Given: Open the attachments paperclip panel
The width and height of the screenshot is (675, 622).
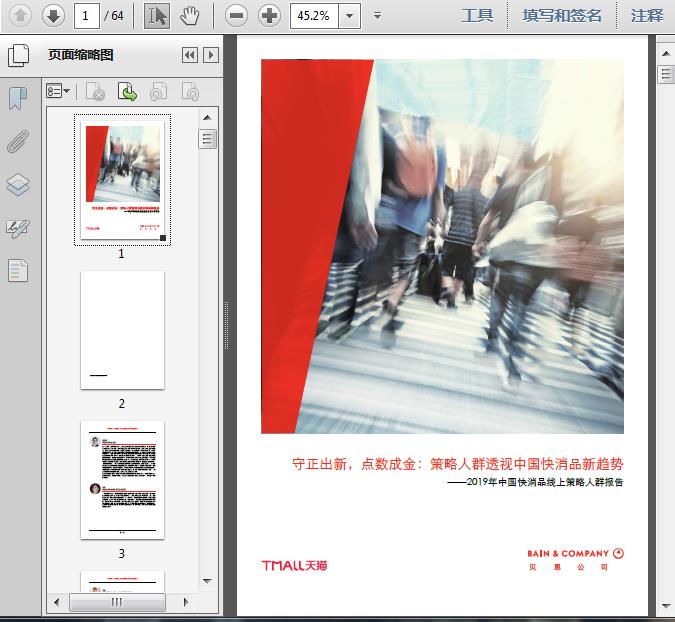Looking at the screenshot, I should [x=18, y=141].
